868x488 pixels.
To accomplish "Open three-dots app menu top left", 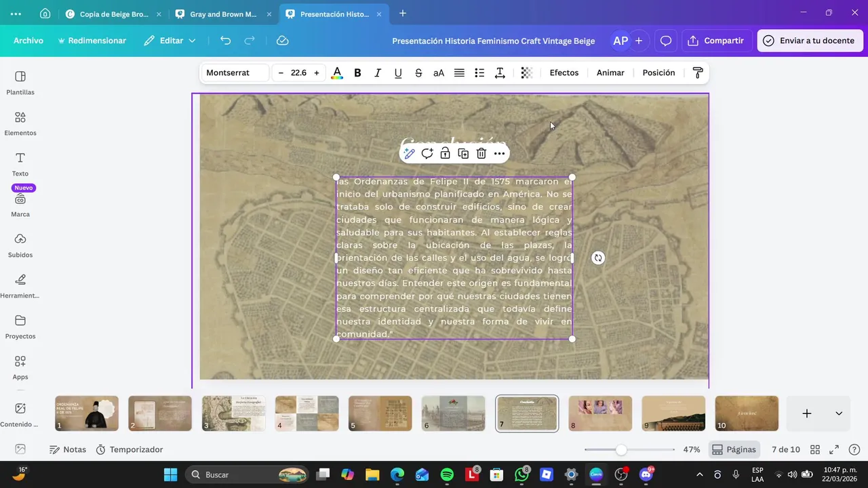I will point(16,14).
